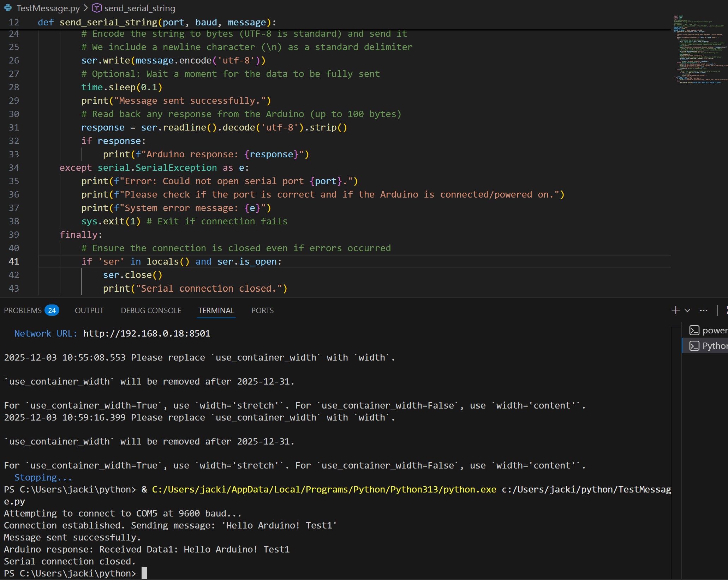
Task: Open the terminal launch profile dropdown chevron
Action: coord(687,310)
